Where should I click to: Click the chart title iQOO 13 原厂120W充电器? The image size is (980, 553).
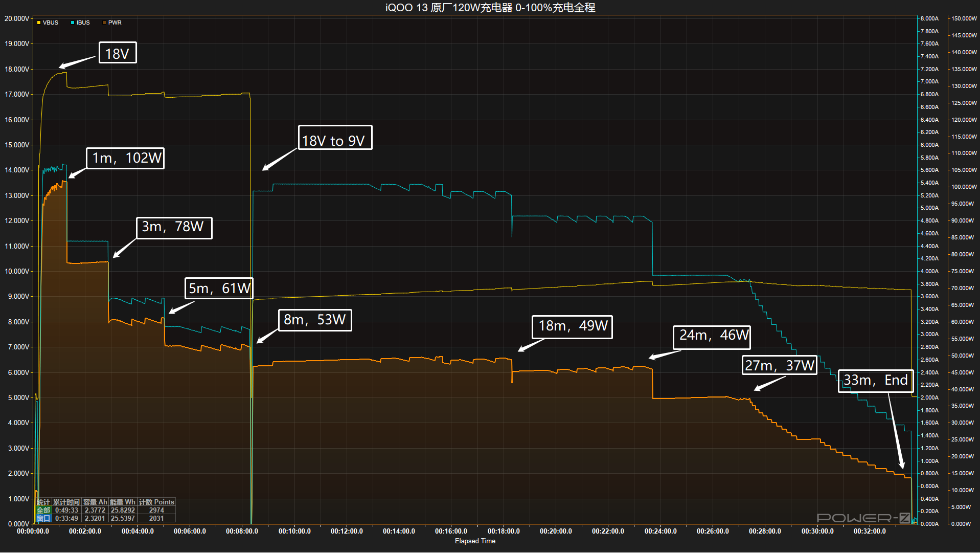pos(448,8)
